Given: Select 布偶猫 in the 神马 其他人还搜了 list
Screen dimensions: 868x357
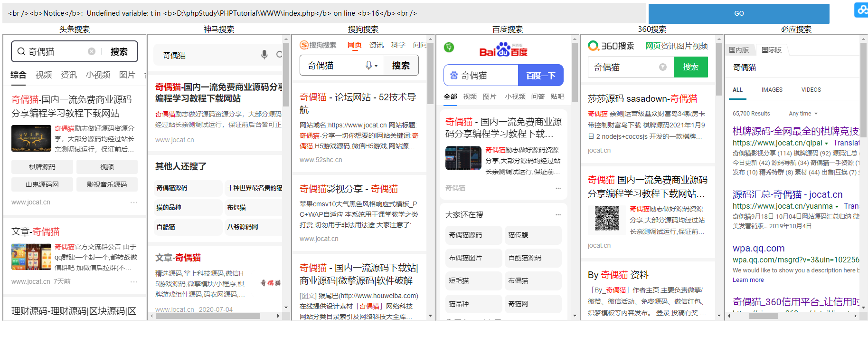Looking at the screenshot, I should [x=255, y=207].
